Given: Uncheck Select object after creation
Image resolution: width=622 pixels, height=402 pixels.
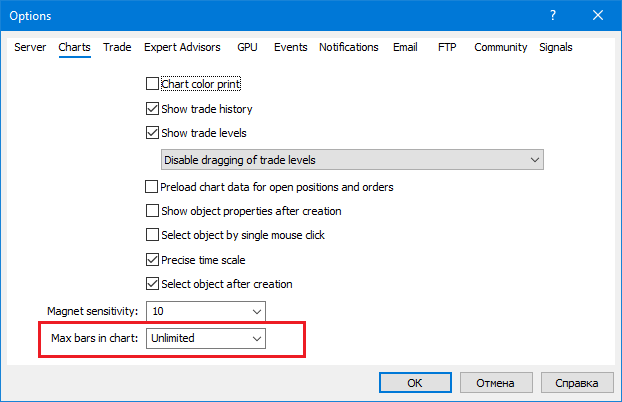Looking at the screenshot, I should point(153,284).
